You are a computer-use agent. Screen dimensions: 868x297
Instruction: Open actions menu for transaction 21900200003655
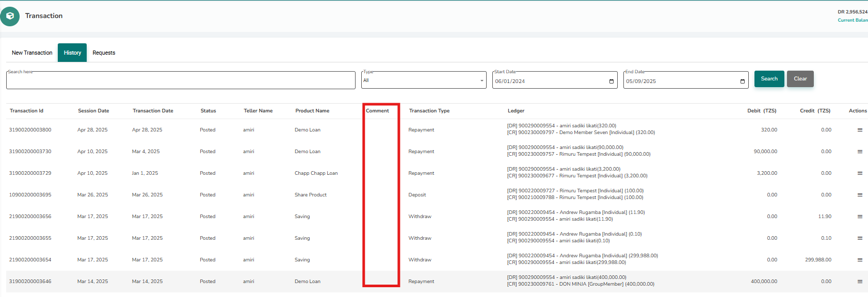pos(860,238)
